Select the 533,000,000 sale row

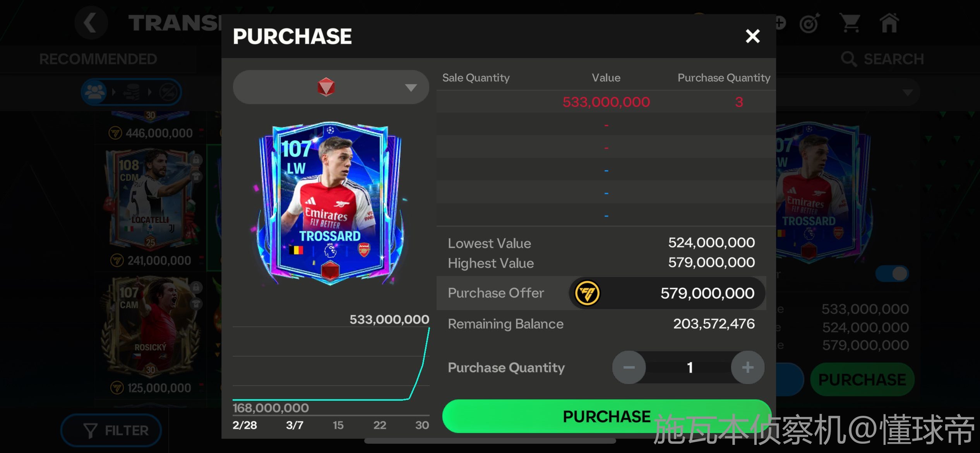(x=606, y=102)
